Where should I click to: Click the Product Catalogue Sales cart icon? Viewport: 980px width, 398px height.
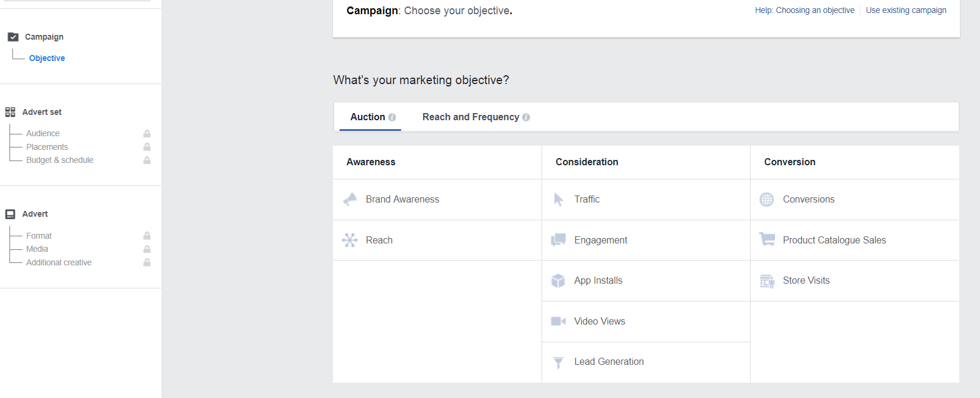[x=767, y=240]
